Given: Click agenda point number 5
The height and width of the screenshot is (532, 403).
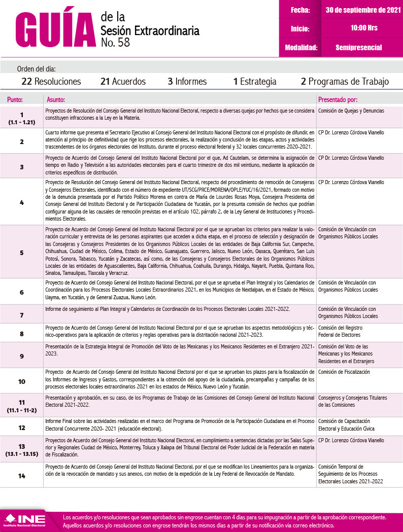Looking at the screenshot, I should coord(21,252).
